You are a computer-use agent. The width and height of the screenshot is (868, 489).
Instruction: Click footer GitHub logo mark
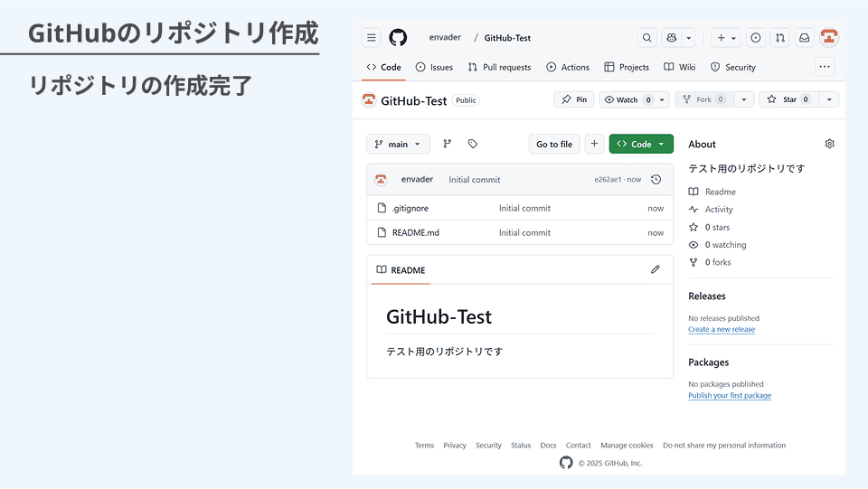tap(566, 463)
